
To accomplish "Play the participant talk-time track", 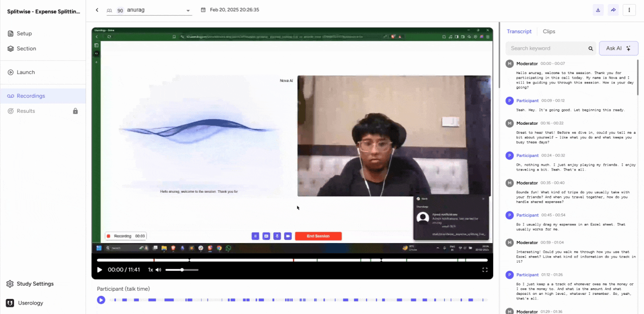I will tap(101, 300).
